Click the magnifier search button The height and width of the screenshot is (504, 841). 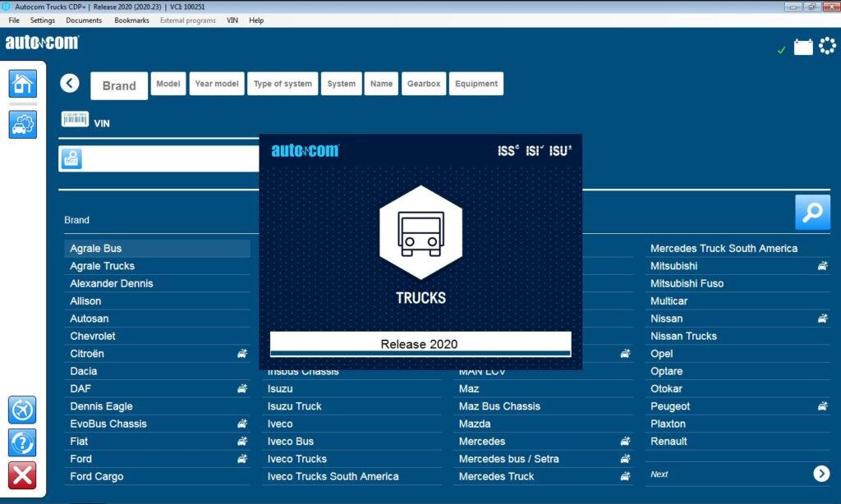[812, 213]
